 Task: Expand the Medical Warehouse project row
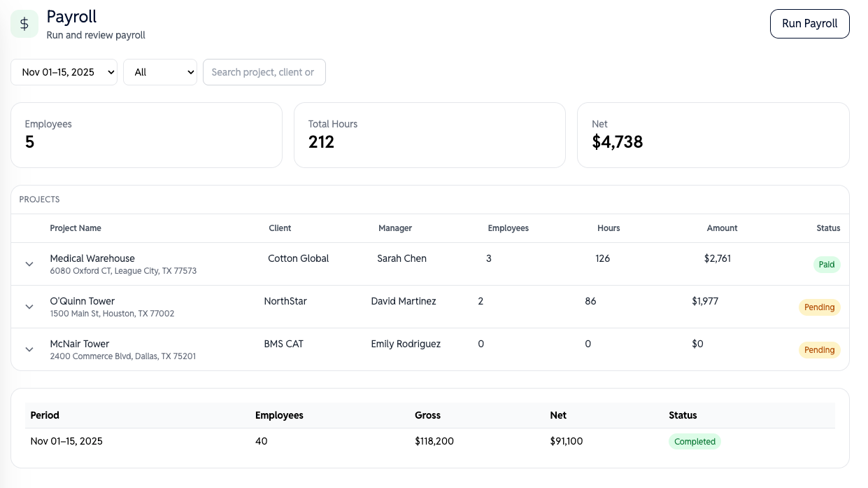click(29, 264)
